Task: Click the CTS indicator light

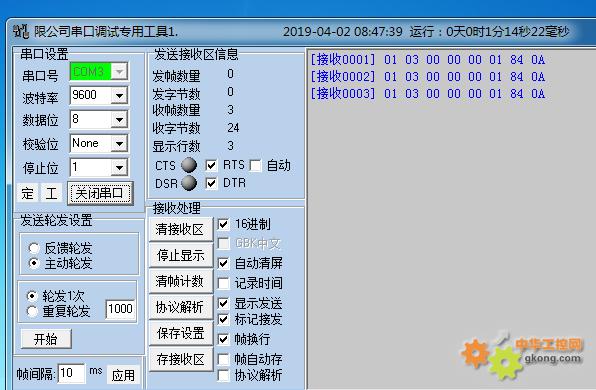Action: click(x=189, y=165)
